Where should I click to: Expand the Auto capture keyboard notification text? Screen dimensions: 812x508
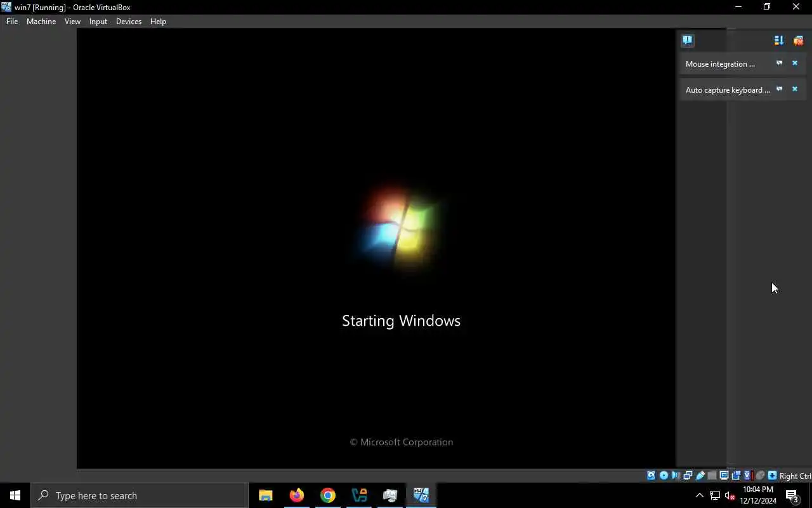728,90
